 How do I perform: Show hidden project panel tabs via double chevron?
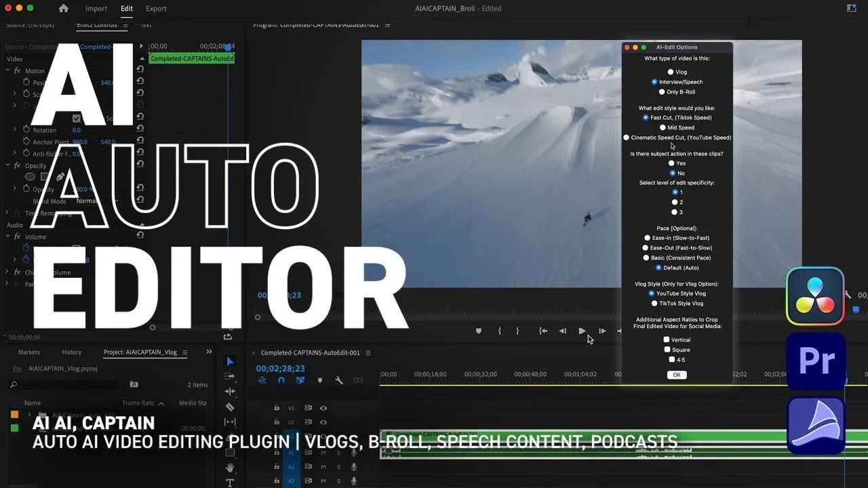click(x=209, y=352)
